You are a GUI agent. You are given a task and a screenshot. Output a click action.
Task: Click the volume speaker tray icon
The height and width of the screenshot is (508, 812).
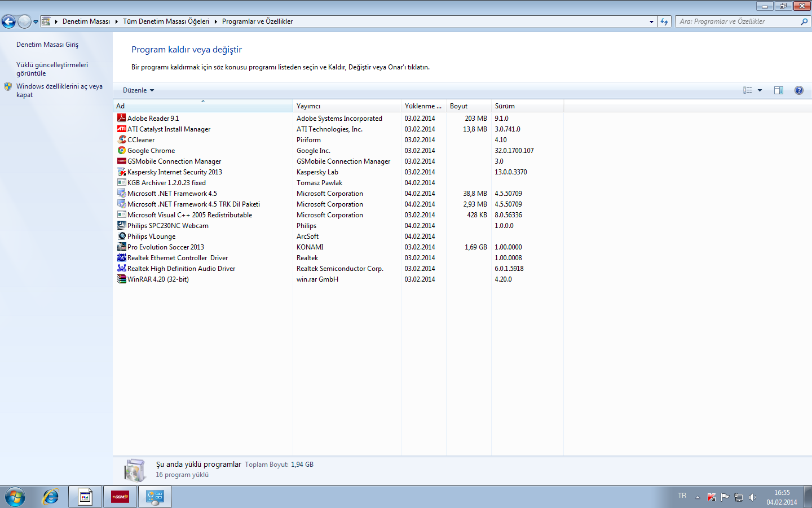752,497
